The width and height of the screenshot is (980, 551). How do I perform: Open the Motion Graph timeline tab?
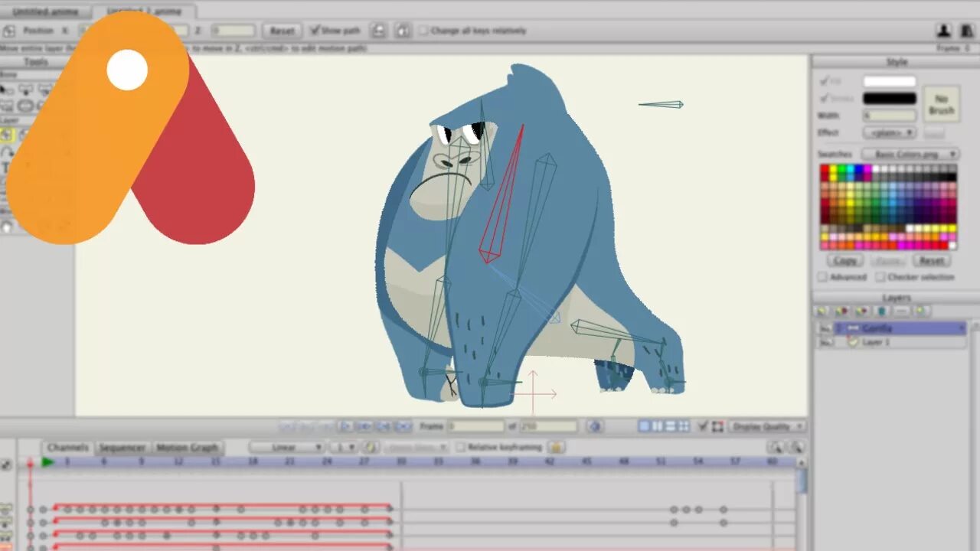point(188,448)
